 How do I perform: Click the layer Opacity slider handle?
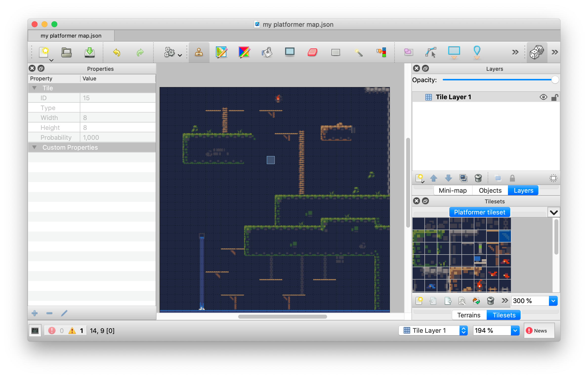point(555,80)
